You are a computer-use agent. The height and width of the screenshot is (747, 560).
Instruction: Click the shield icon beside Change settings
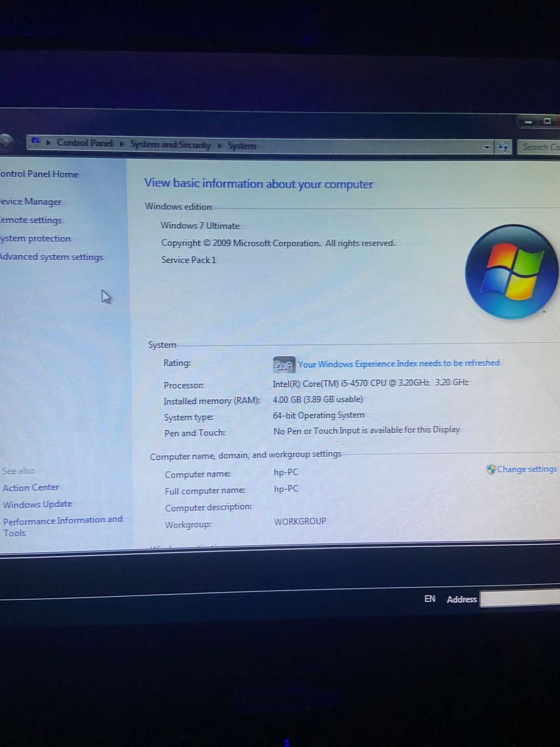click(x=491, y=469)
